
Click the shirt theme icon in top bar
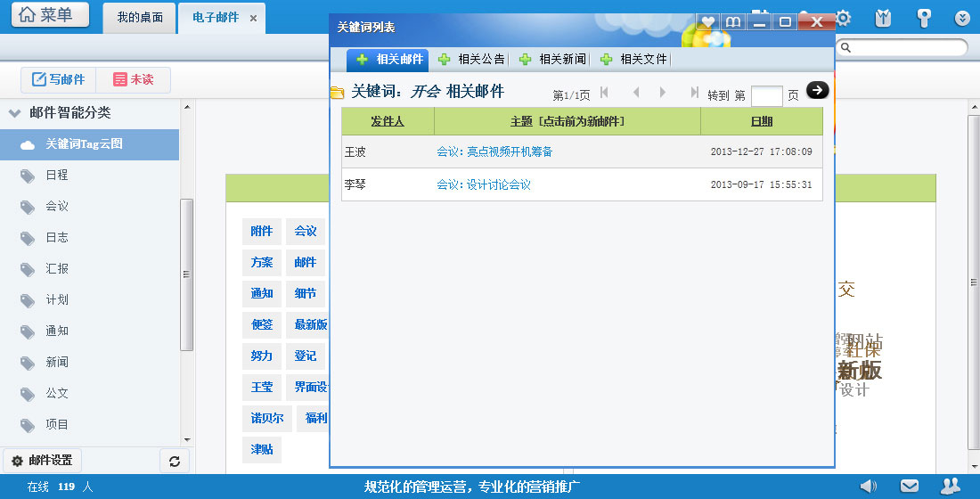(883, 18)
